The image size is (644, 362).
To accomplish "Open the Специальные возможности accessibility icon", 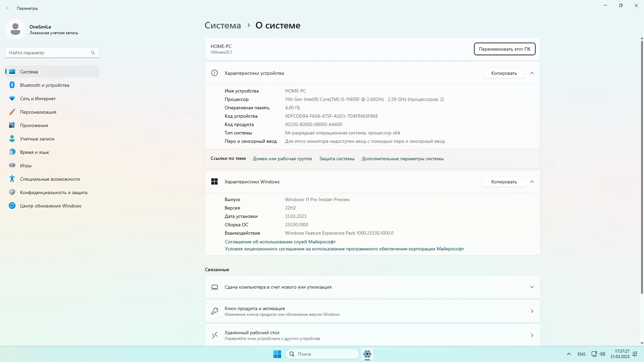I will (12, 179).
